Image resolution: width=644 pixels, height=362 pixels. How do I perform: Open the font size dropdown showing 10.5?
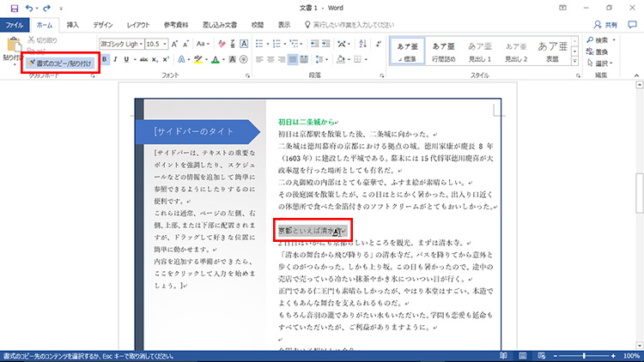[156, 43]
